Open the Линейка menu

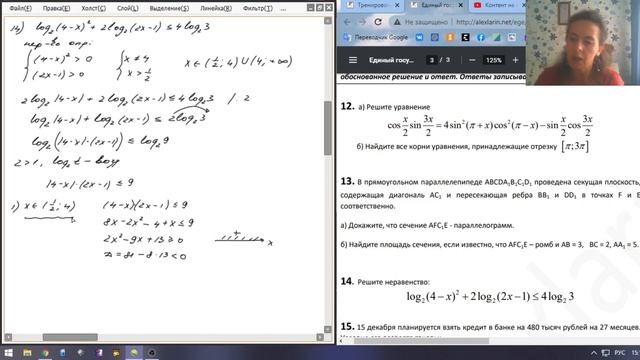[x=216, y=8]
